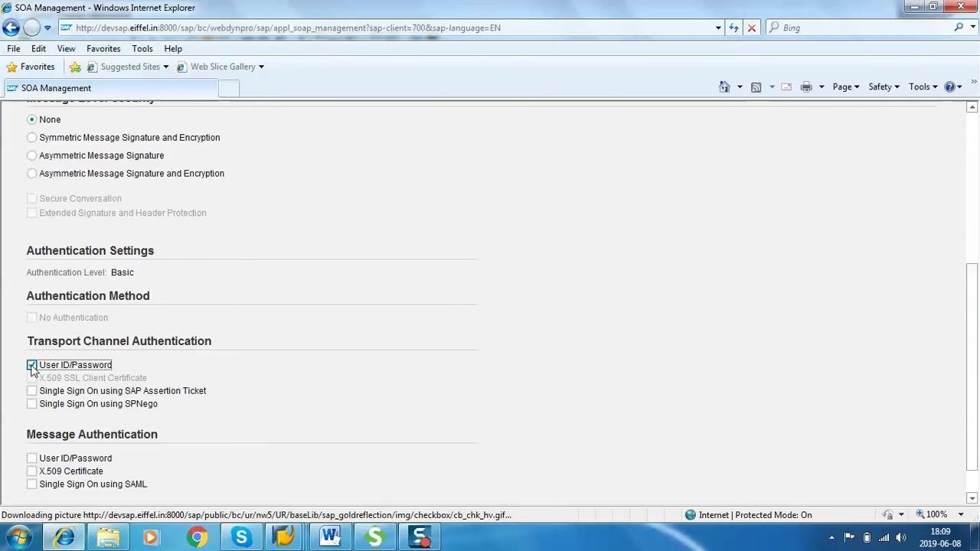Check Single Sign On using SAP Assertion Ticket

tap(31, 391)
